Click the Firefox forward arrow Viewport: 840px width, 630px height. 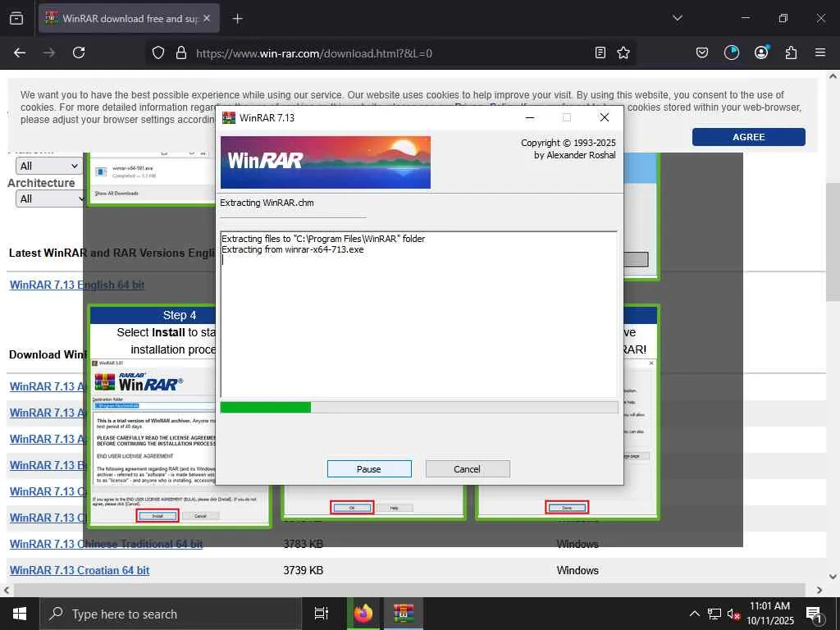tap(49, 52)
